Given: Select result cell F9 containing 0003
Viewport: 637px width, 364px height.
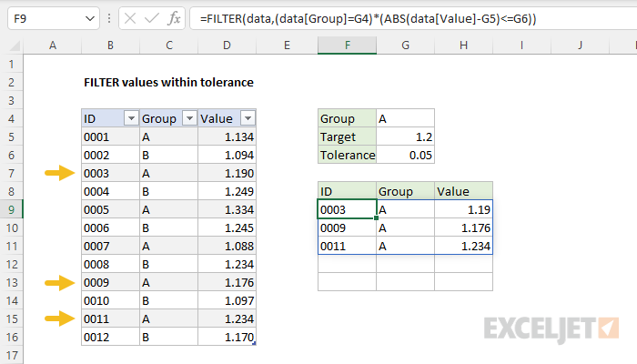Looking at the screenshot, I should pos(348,209).
